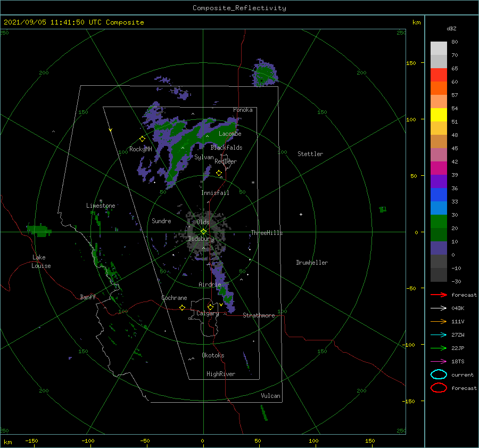Click the yellow diamond marker below Cochrane
The width and height of the screenshot is (479, 448).
point(182,307)
